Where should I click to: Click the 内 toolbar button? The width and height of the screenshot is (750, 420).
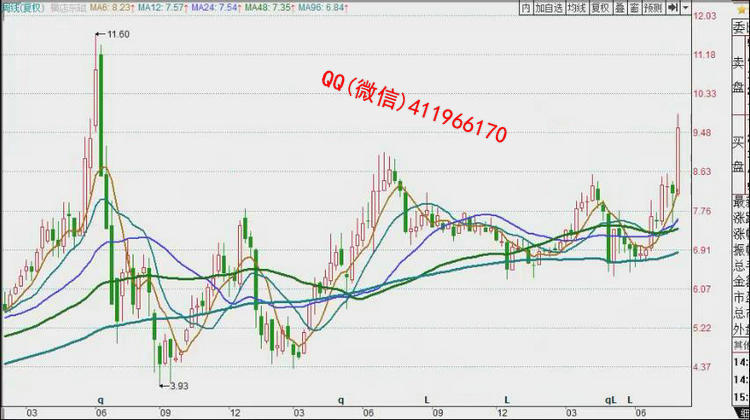[527, 8]
